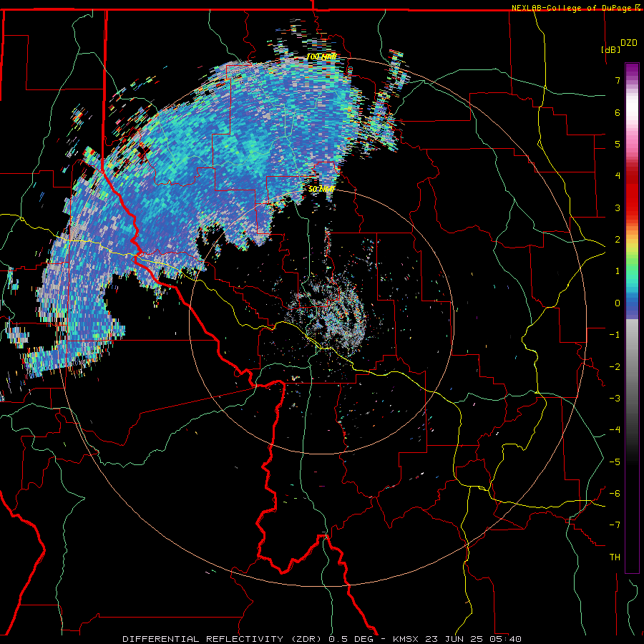Click the -3 value on color scale
The image size is (644, 644).
coord(615,399)
